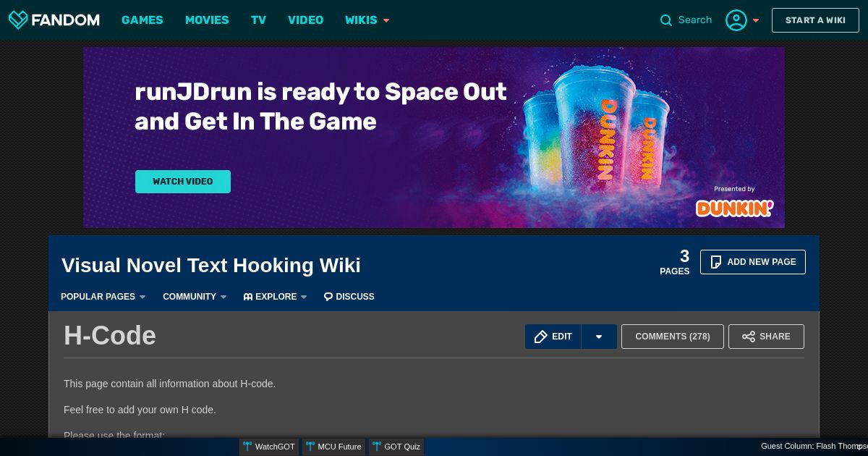Click the WatchGOT link text

click(x=275, y=447)
